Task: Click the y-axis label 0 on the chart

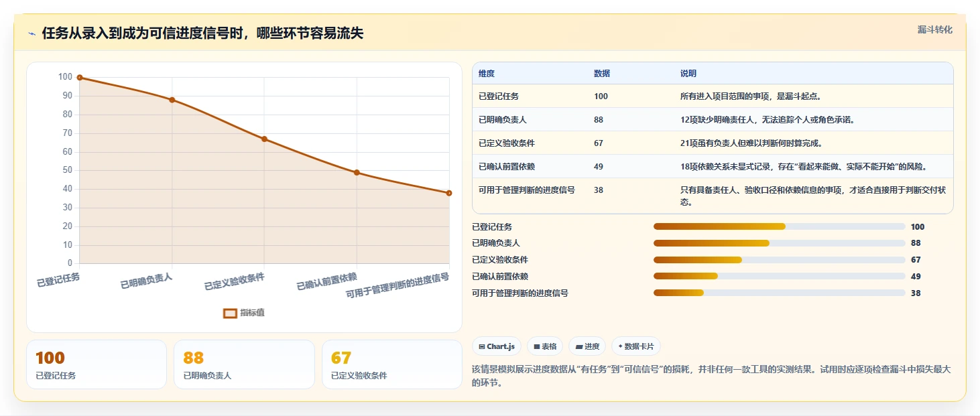Action: (x=70, y=263)
